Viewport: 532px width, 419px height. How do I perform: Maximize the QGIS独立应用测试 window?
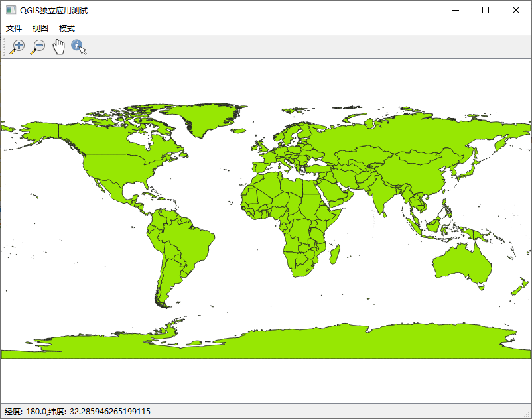click(x=486, y=10)
